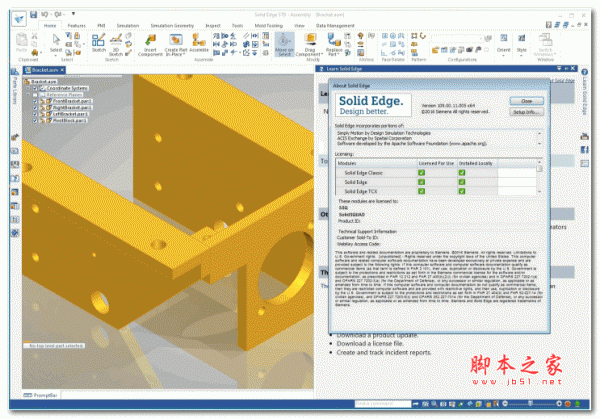Click Installed Locally check for Solid Edge TCX
The height and width of the screenshot is (419, 600).
click(462, 191)
